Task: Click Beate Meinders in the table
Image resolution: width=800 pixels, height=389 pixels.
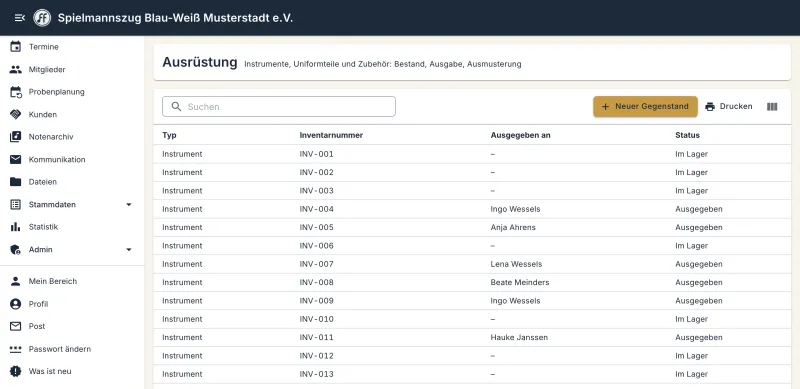Action: tap(520, 282)
